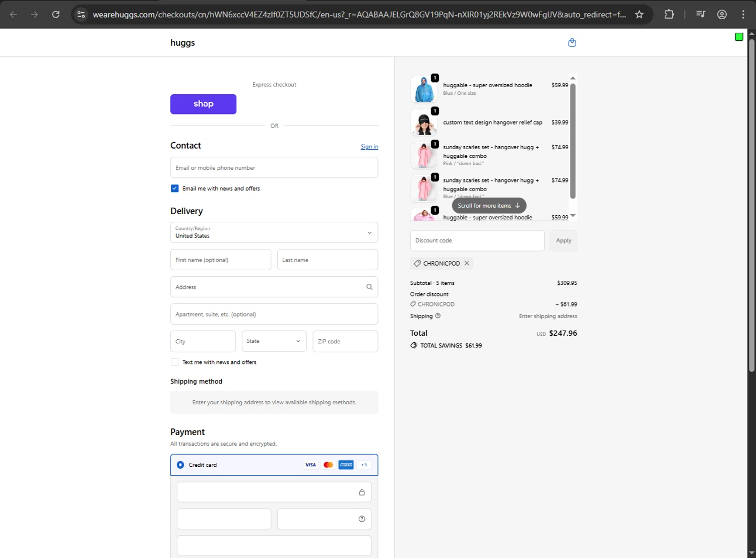756x558 pixels.
Task: Open the State dropdown
Action: [x=274, y=341]
